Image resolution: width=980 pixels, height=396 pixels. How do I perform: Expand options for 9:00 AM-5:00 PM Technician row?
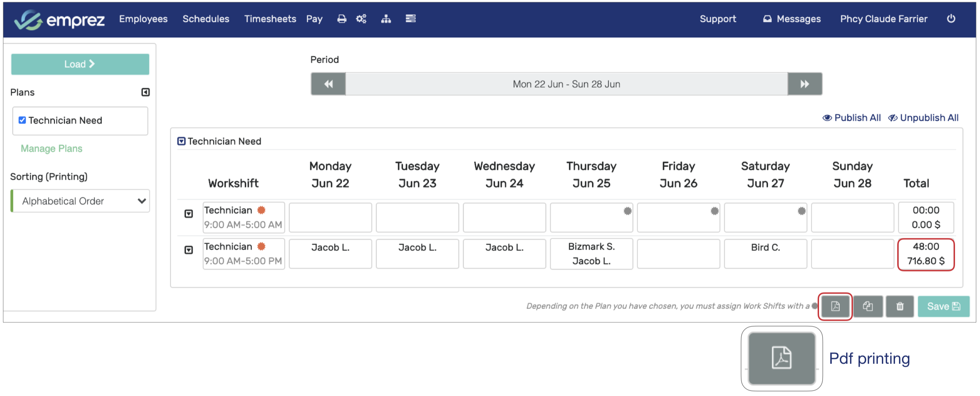(189, 250)
